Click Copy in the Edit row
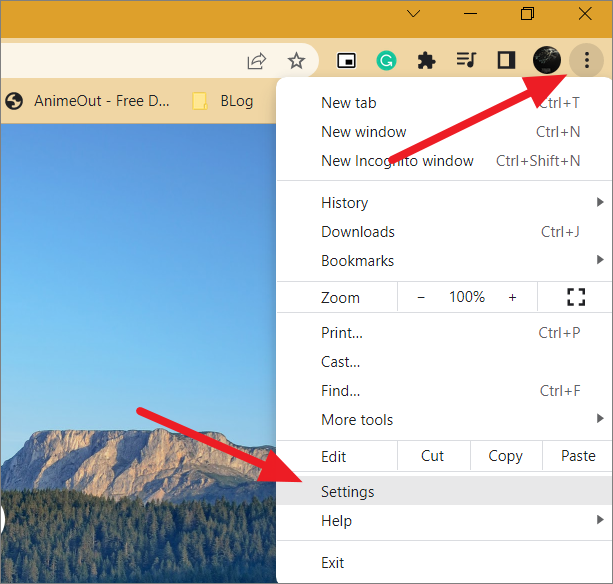This screenshot has height=584, width=613. click(505, 456)
